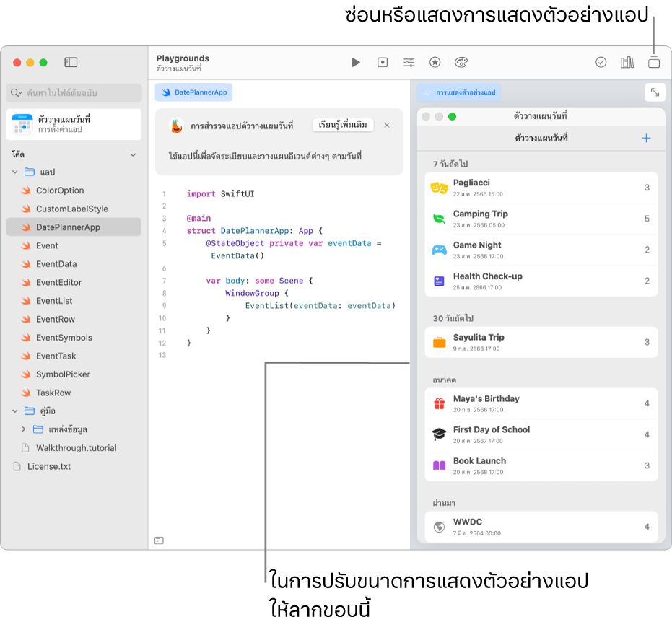Click the step-through code icon
The width and height of the screenshot is (672, 622).
tap(383, 63)
